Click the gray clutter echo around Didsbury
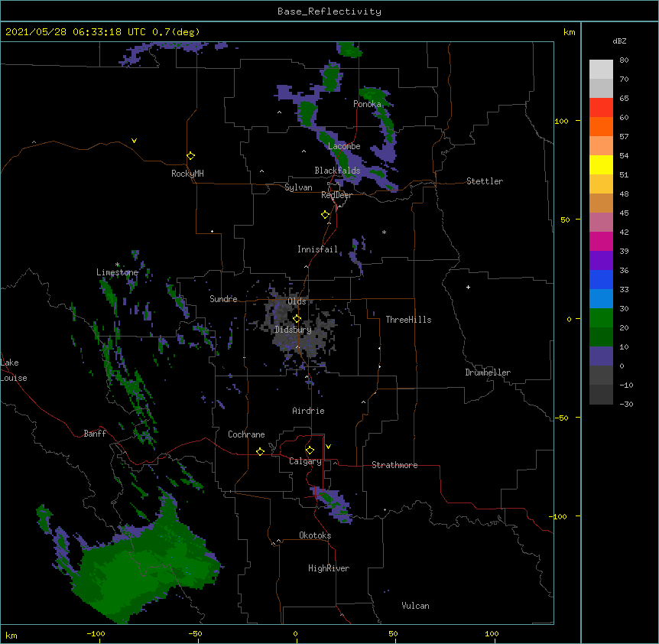The image size is (659, 644). pyautogui.click(x=297, y=328)
